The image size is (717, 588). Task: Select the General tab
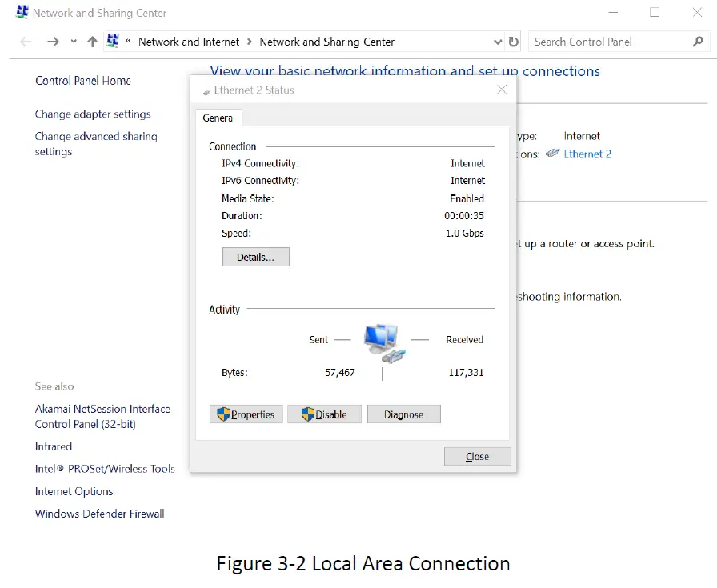pos(218,118)
